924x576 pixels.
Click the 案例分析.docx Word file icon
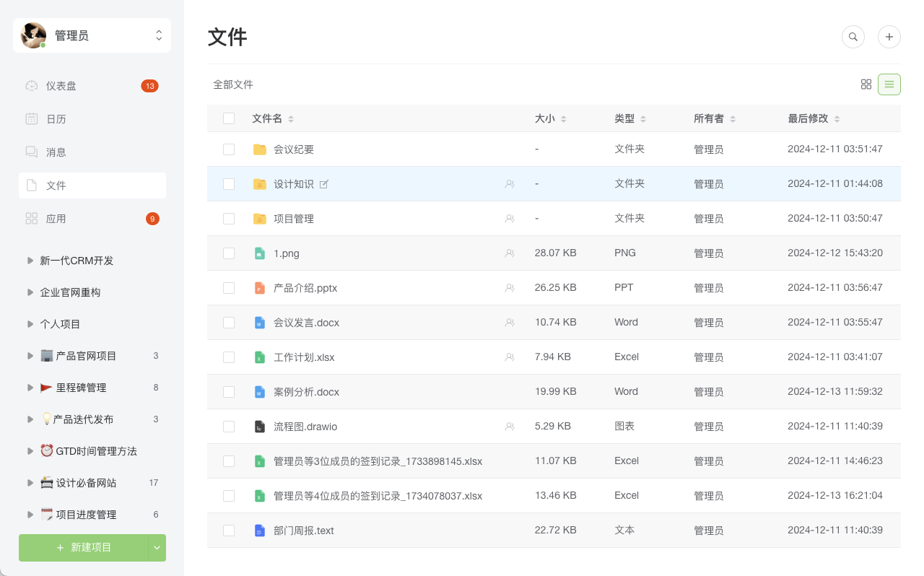coord(260,392)
